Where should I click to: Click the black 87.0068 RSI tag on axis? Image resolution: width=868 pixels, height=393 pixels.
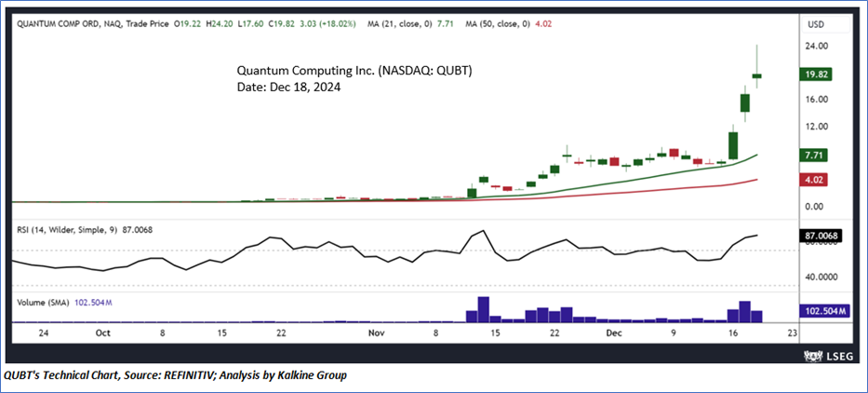click(x=821, y=237)
